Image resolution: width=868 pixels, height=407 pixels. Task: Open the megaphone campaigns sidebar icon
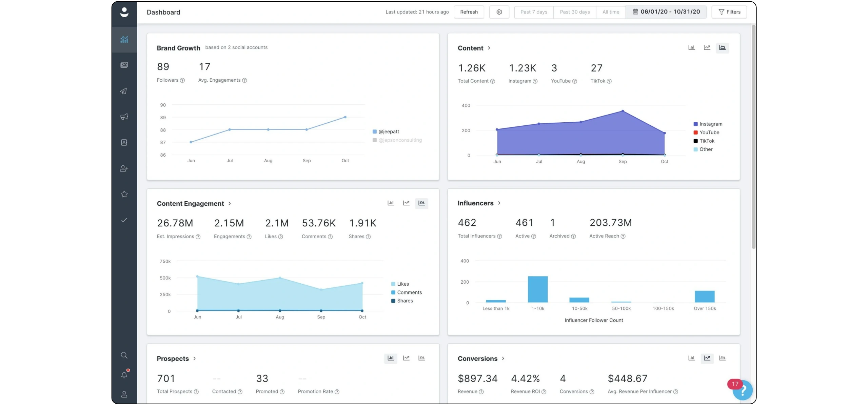(x=124, y=117)
